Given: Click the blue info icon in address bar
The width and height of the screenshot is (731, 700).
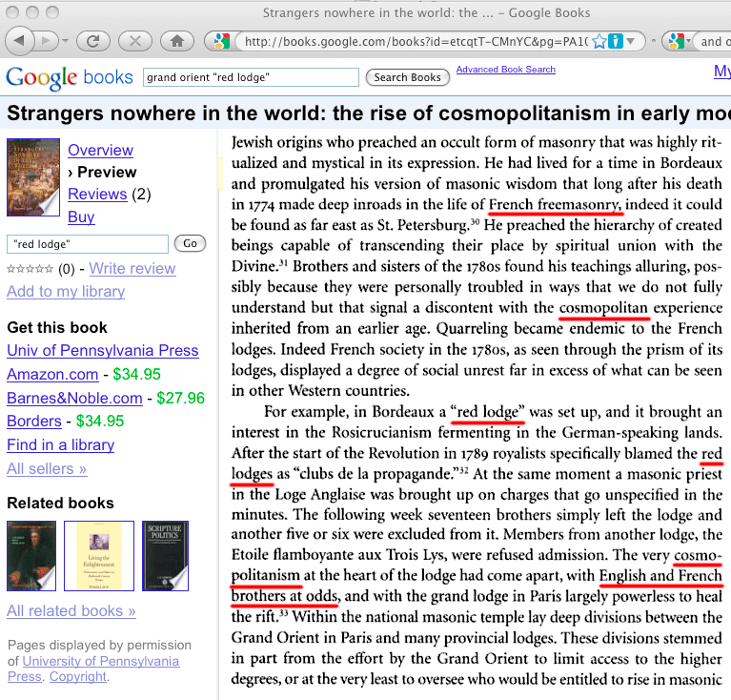Looking at the screenshot, I should pos(617,41).
